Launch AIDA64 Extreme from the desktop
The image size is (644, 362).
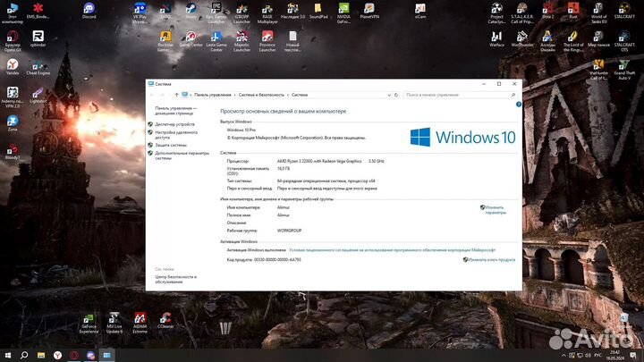[x=140, y=323]
